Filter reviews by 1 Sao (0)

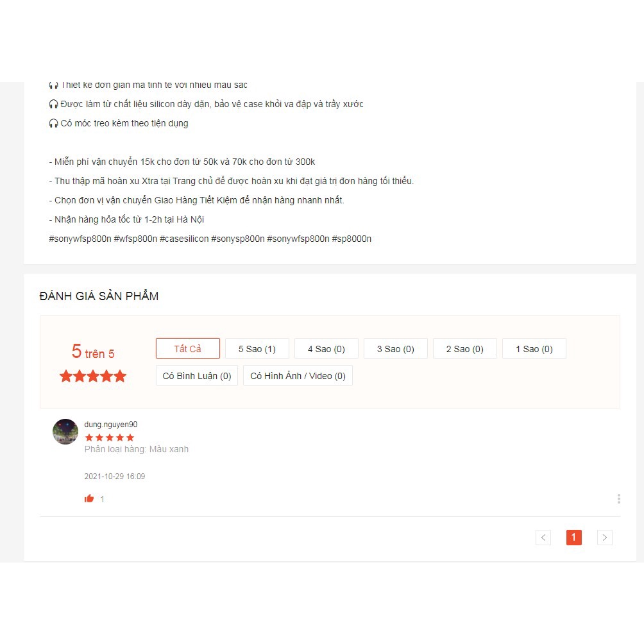pos(534,349)
